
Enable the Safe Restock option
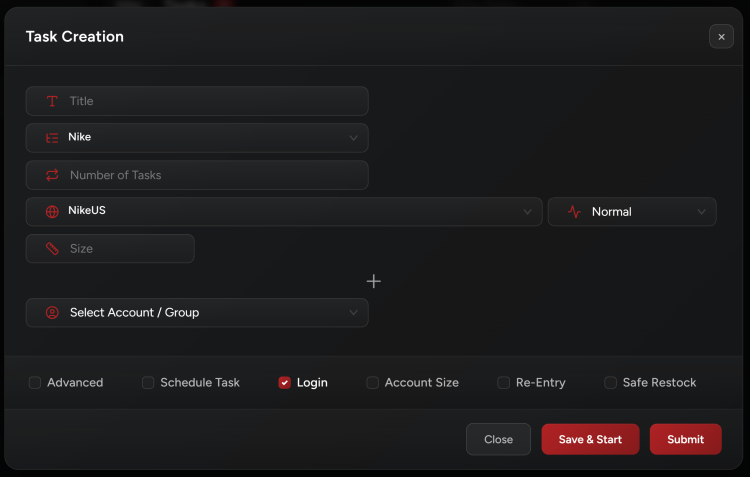(x=610, y=383)
